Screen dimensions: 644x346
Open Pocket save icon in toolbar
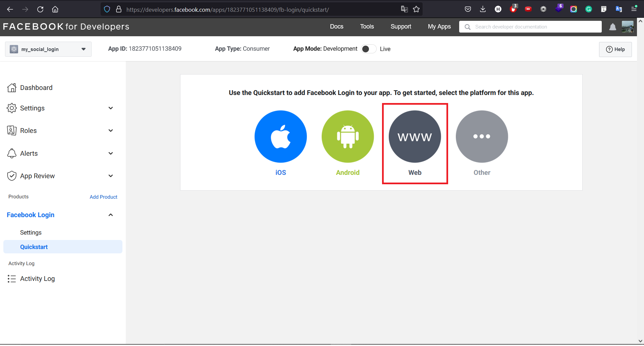click(468, 9)
